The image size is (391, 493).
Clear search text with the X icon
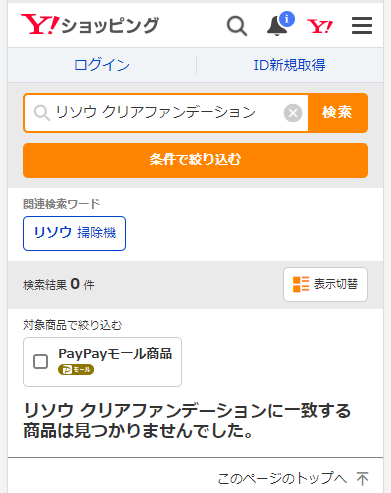click(x=293, y=113)
